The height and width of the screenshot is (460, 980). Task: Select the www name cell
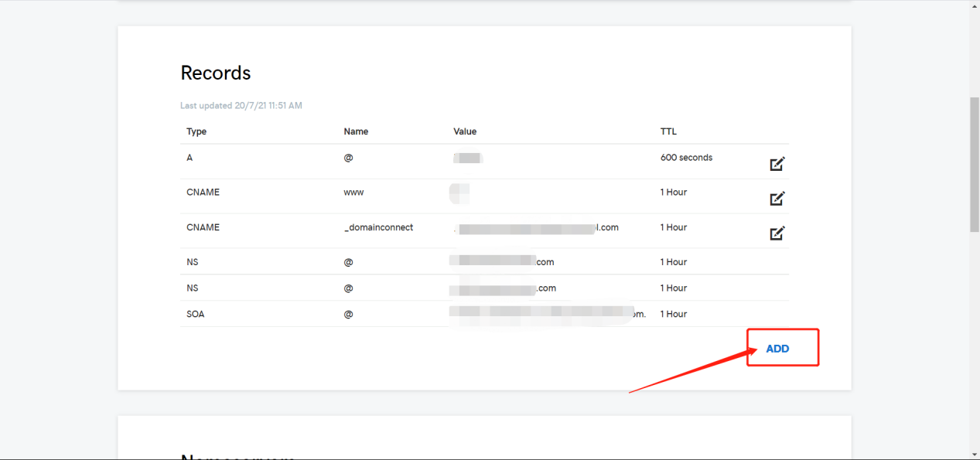(x=353, y=192)
